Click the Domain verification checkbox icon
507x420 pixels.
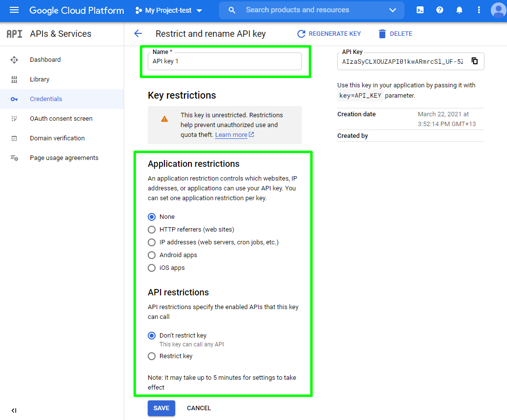point(14,138)
